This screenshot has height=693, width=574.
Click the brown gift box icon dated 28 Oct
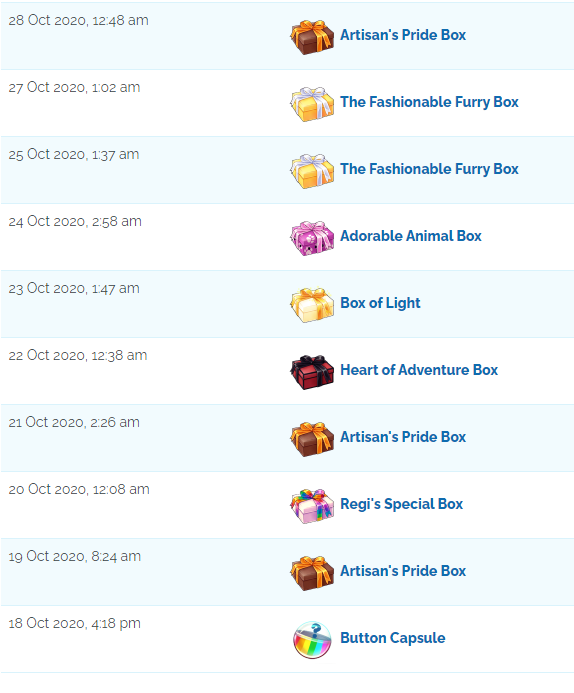(312, 37)
